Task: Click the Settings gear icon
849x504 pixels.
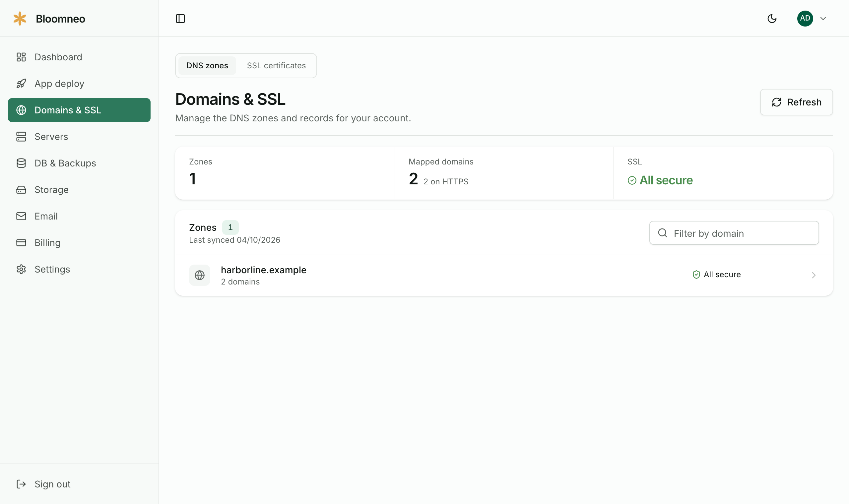Action: coord(21,269)
